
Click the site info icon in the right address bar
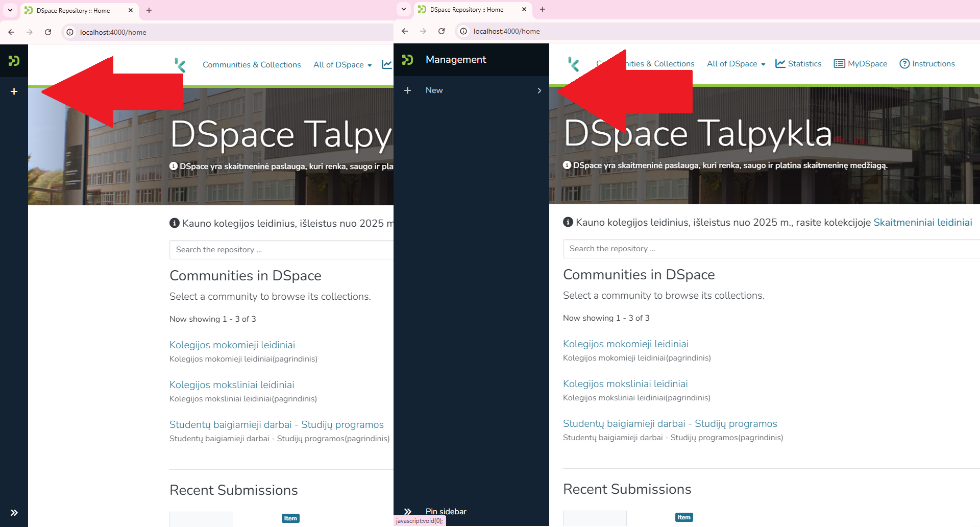point(463,31)
